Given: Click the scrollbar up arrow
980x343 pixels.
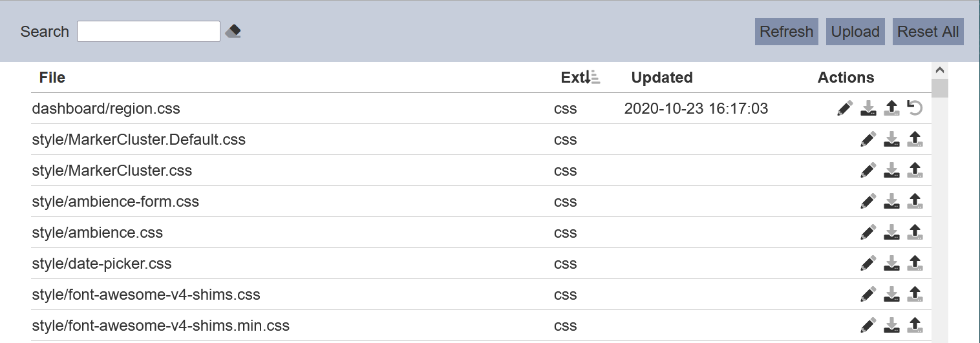Looking at the screenshot, I should click(x=940, y=70).
